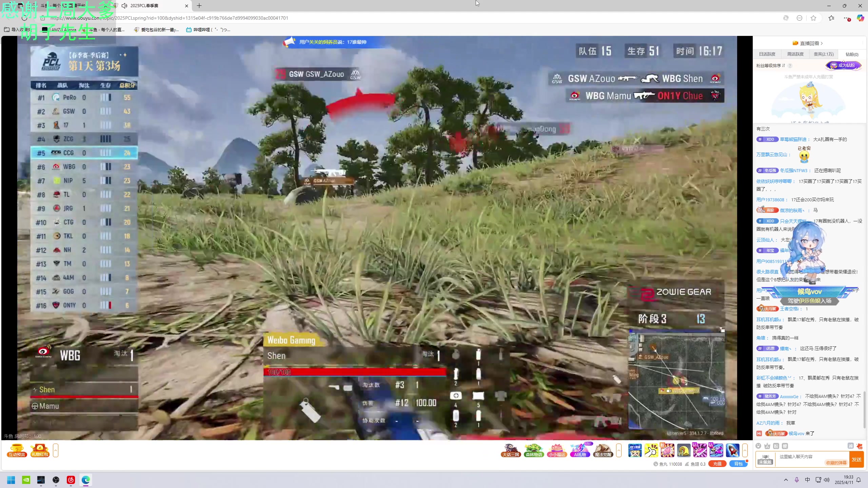Open the notification bell in tray
868x488 pixels.
(859, 480)
